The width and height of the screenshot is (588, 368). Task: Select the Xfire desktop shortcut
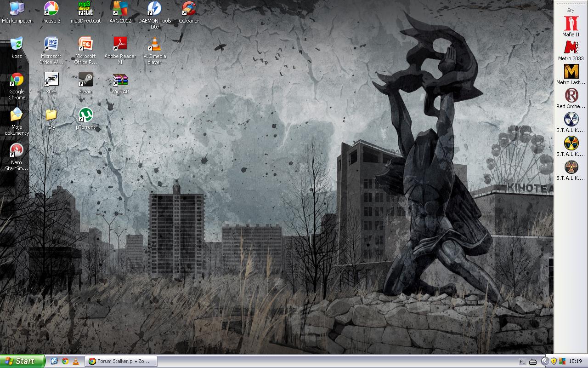tap(51, 83)
